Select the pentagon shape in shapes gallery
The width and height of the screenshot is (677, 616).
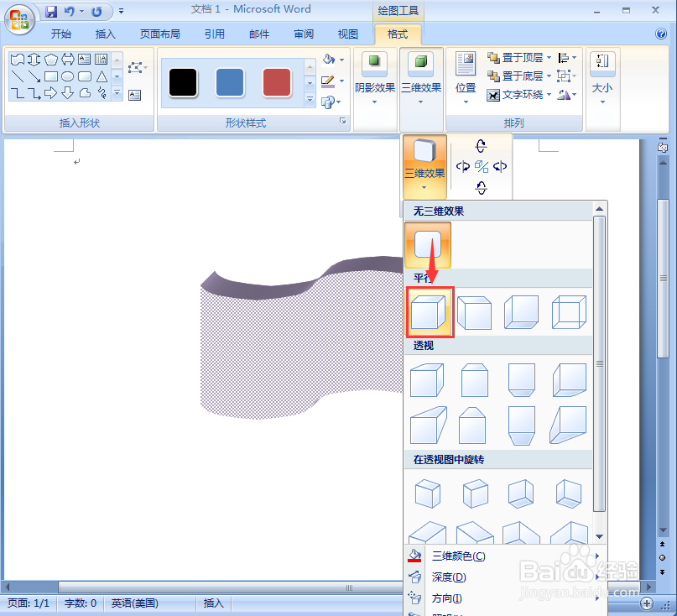51,60
